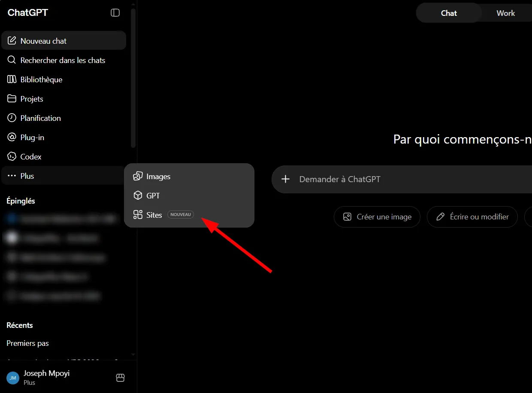This screenshot has height=393, width=532.
Task: Click the NOUVEAU badge next to Sites
Action: coord(181,215)
